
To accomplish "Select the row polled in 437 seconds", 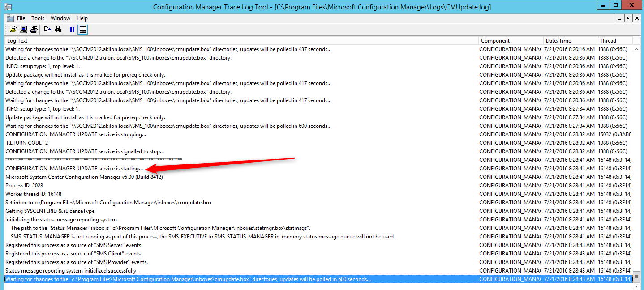I will click(x=318, y=49).
